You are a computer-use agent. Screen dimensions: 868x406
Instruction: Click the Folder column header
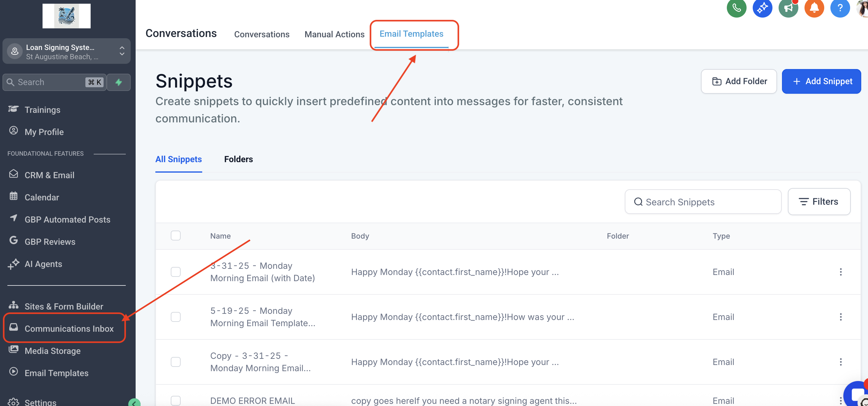click(x=618, y=236)
